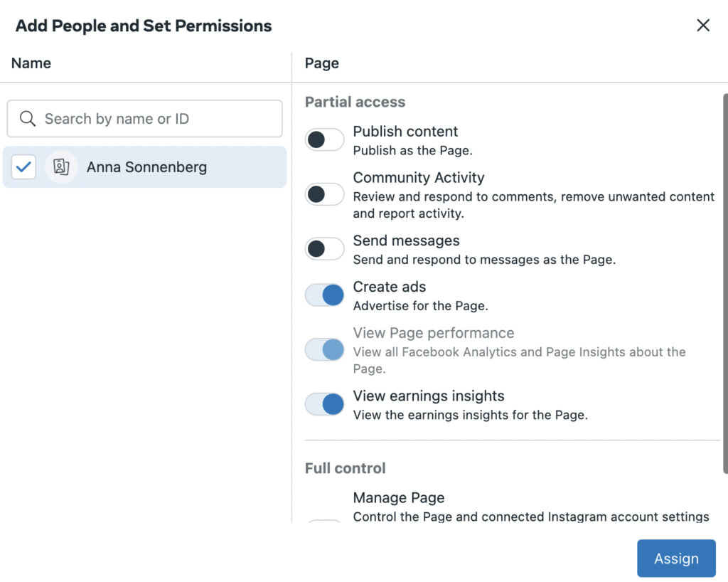Viewport: 728px width, 582px height.
Task: Click the blue Assign button
Action: coord(675,558)
